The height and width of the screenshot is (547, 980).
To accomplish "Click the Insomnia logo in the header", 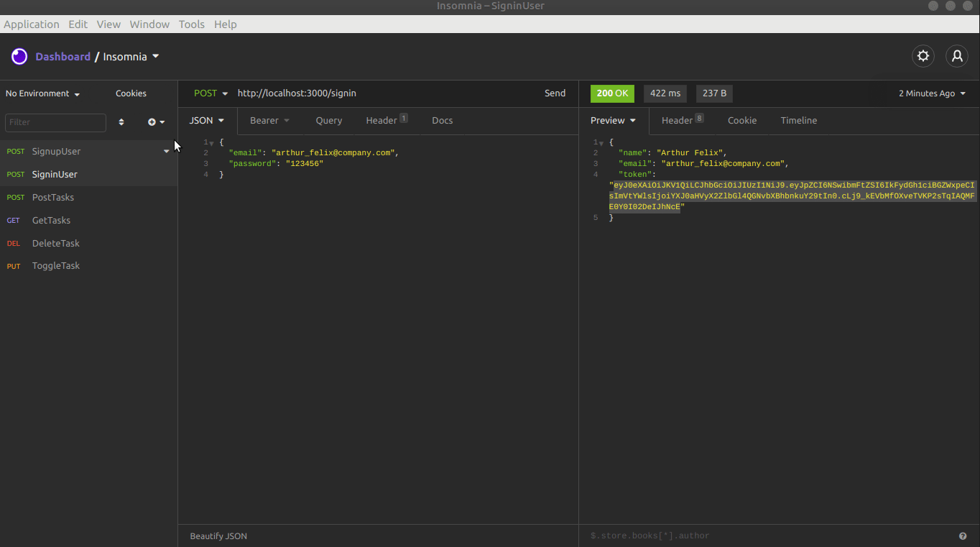I will click(19, 55).
